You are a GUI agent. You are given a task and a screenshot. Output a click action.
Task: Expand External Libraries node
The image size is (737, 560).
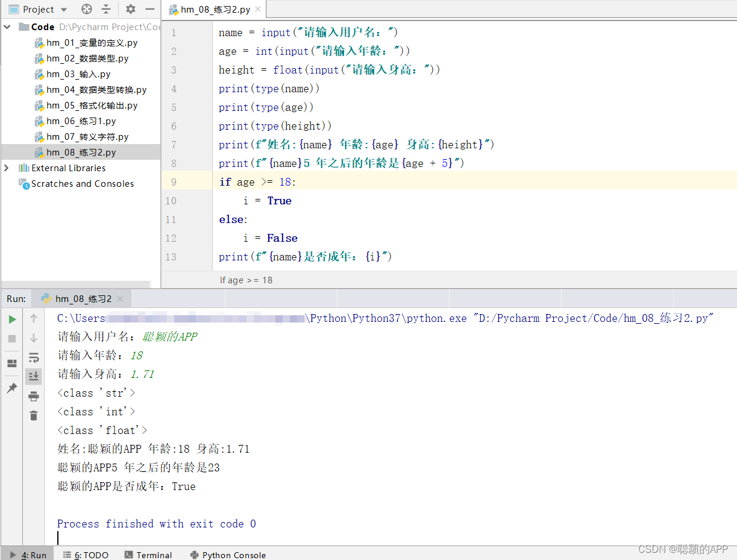7,168
